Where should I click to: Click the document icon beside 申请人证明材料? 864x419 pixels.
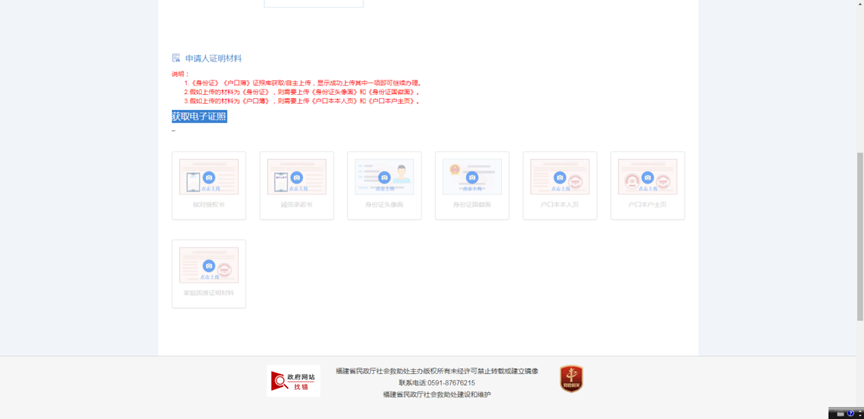(x=176, y=58)
